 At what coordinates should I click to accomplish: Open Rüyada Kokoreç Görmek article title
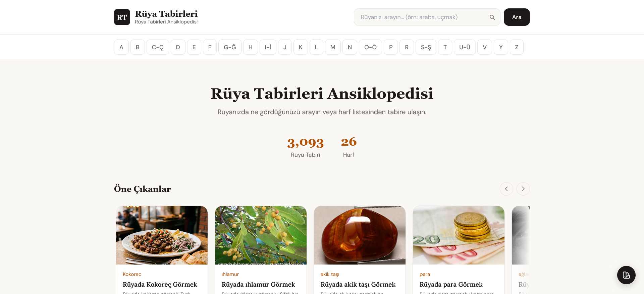coord(160,285)
